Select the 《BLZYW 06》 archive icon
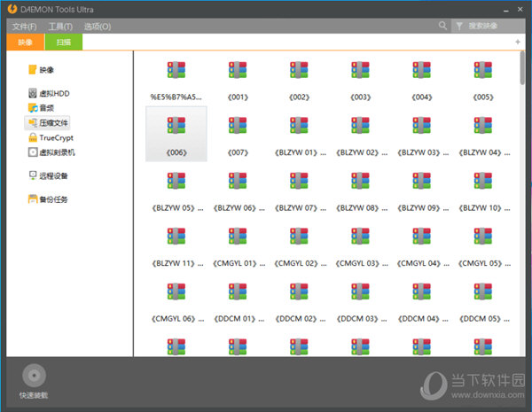The height and width of the screenshot is (412, 532). pos(238,181)
